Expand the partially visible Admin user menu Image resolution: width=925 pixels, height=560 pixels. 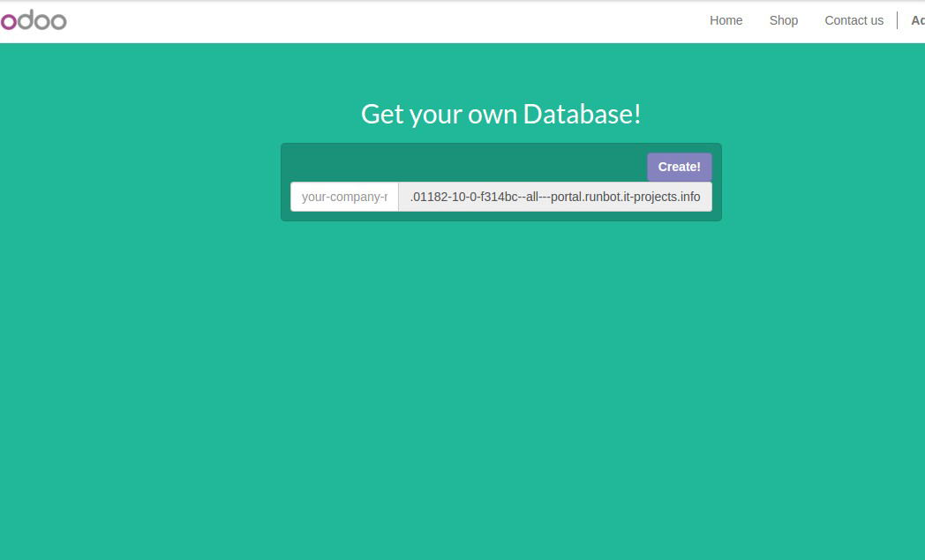click(917, 20)
